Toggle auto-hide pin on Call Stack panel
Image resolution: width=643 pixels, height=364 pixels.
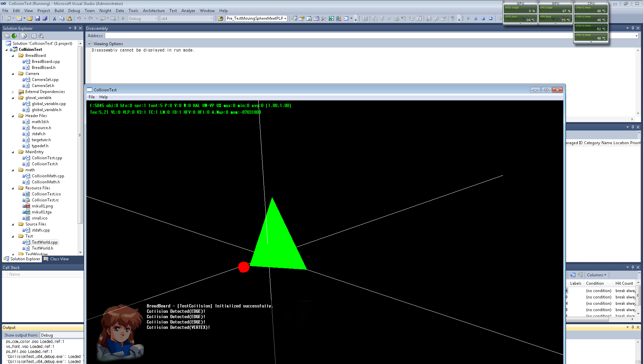pyautogui.click(x=633, y=267)
